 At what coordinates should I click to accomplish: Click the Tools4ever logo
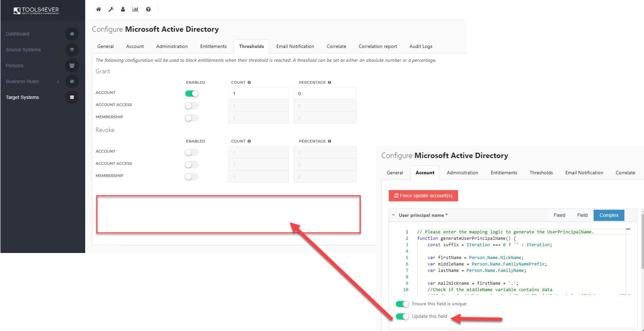coord(36,10)
